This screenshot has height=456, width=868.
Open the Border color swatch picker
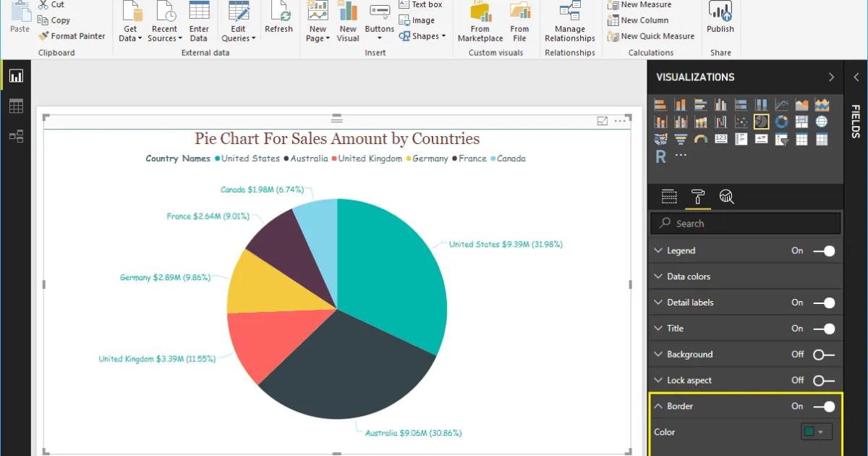coord(815,431)
